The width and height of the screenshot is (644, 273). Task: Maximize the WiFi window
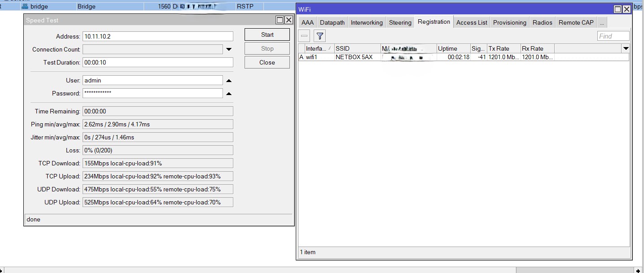(618, 9)
